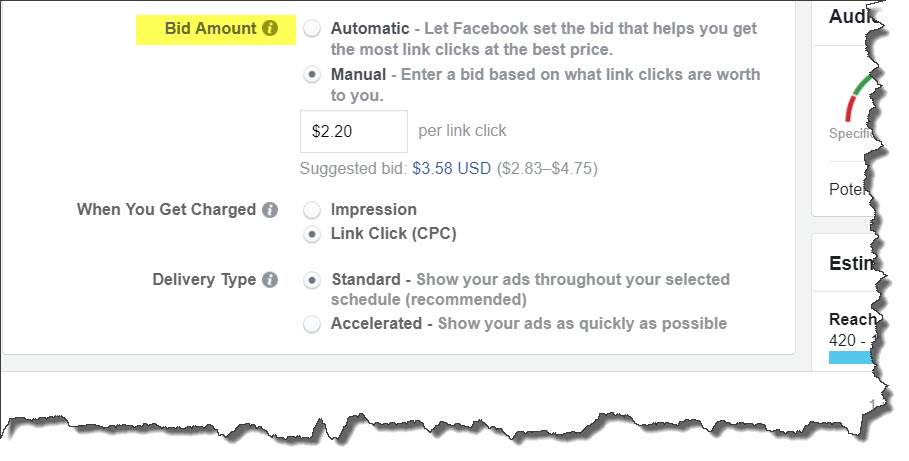The height and width of the screenshot is (461, 909).
Task: Click the When You Get Charged info icon
Action: pos(270,209)
